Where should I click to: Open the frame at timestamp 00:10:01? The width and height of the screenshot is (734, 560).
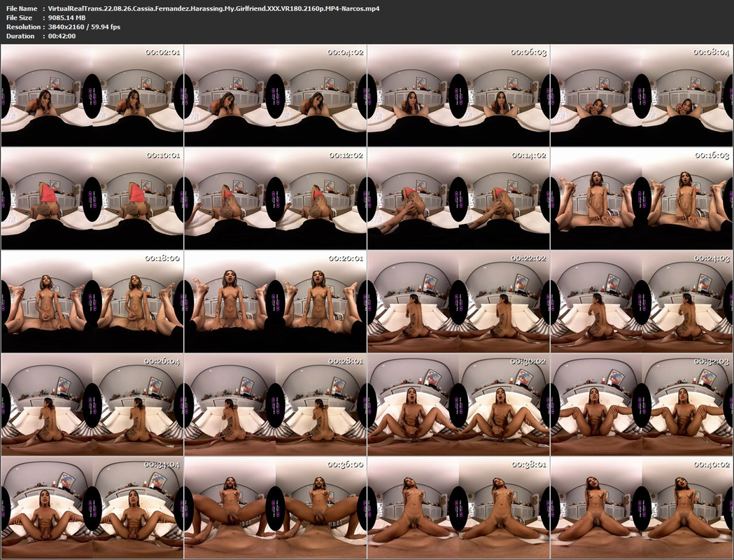click(x=92, y=198)
